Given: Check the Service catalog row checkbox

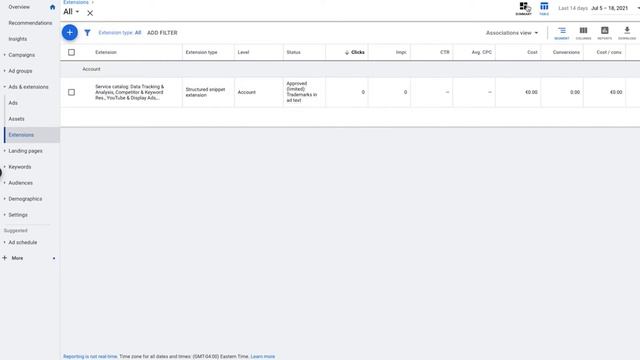Looking at the screenshot, I should (x=71, y=92).
